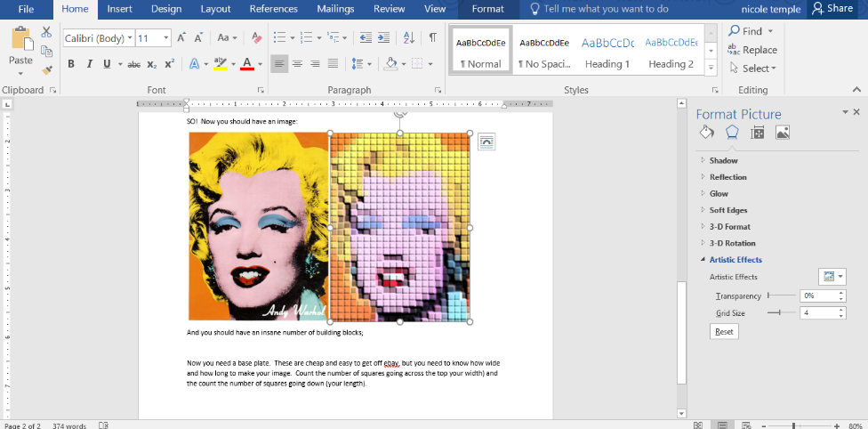Increase paragraph indent
Image resolution: width=868 pixels, height=429 pixels.
(x=383, y=37)
